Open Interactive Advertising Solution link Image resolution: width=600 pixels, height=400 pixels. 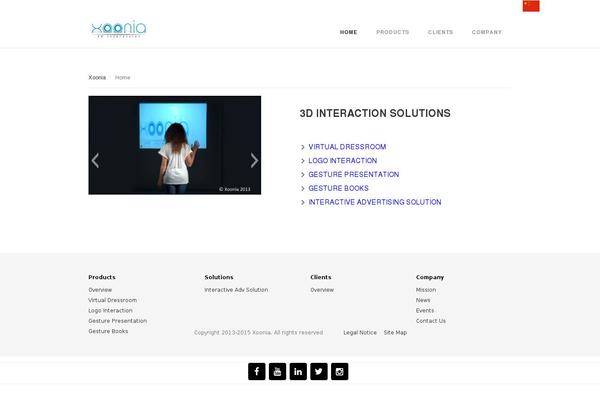pos(375,202)
